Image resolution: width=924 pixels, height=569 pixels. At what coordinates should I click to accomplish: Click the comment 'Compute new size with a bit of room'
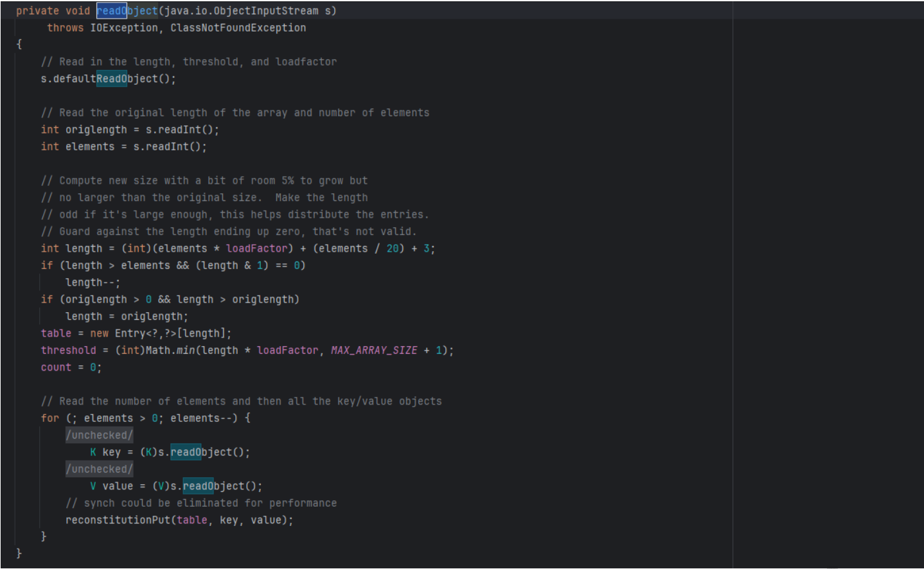(x=204, y=181)
